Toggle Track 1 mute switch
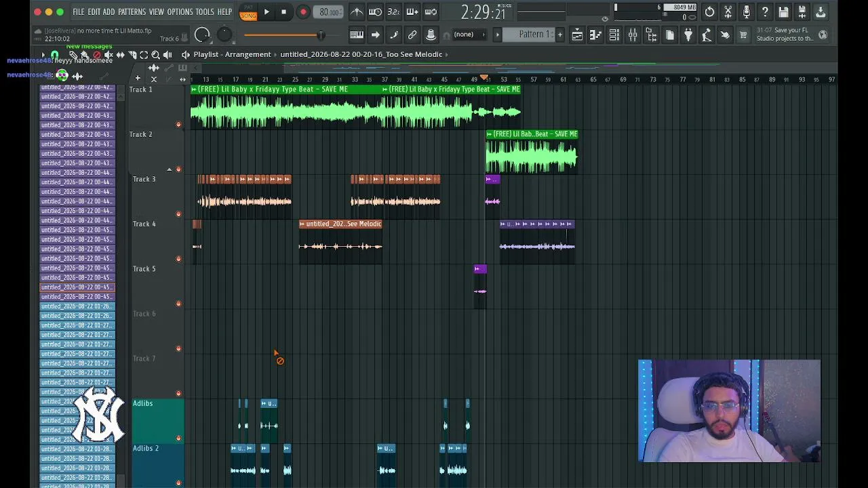The width and height of the screenshot is (868, 488). click(178, 124)
